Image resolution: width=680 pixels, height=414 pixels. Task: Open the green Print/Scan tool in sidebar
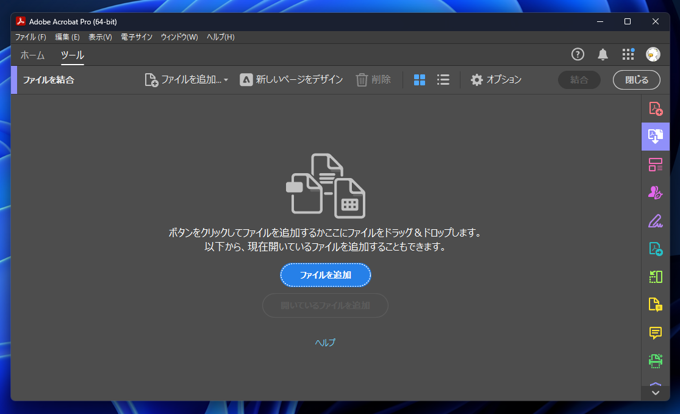point(655,361)
